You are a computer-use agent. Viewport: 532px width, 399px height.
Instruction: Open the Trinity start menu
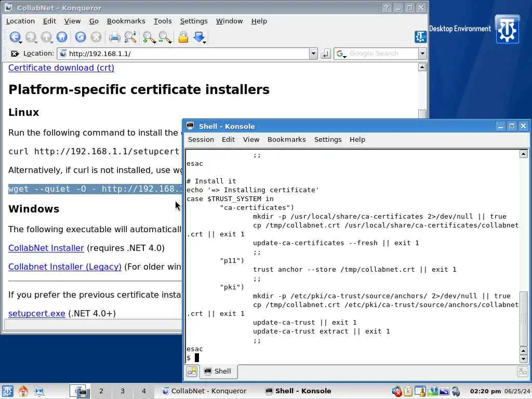(x=7, y=391)
